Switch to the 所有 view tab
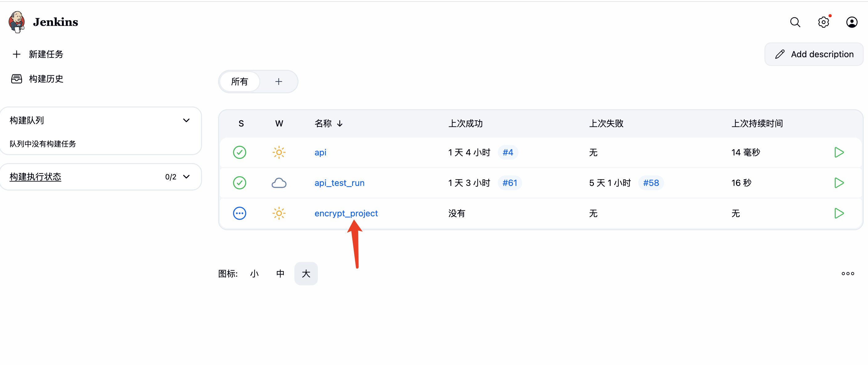Screen dimensions: 868x365 [240, 82]
